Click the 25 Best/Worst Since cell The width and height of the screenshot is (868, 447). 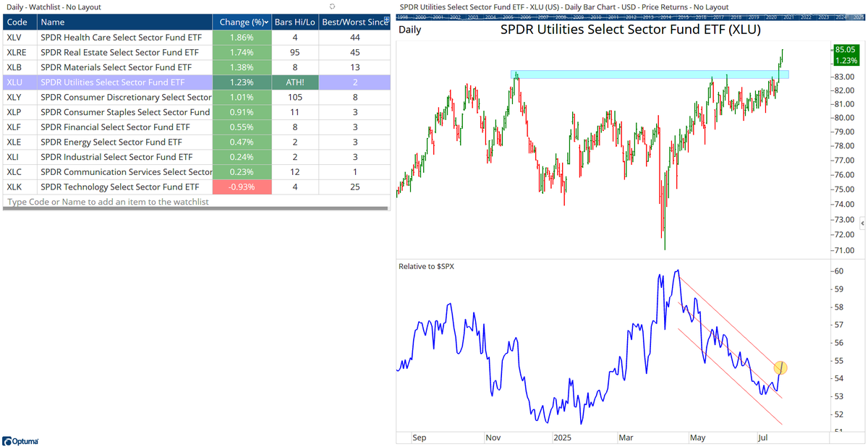354,187
